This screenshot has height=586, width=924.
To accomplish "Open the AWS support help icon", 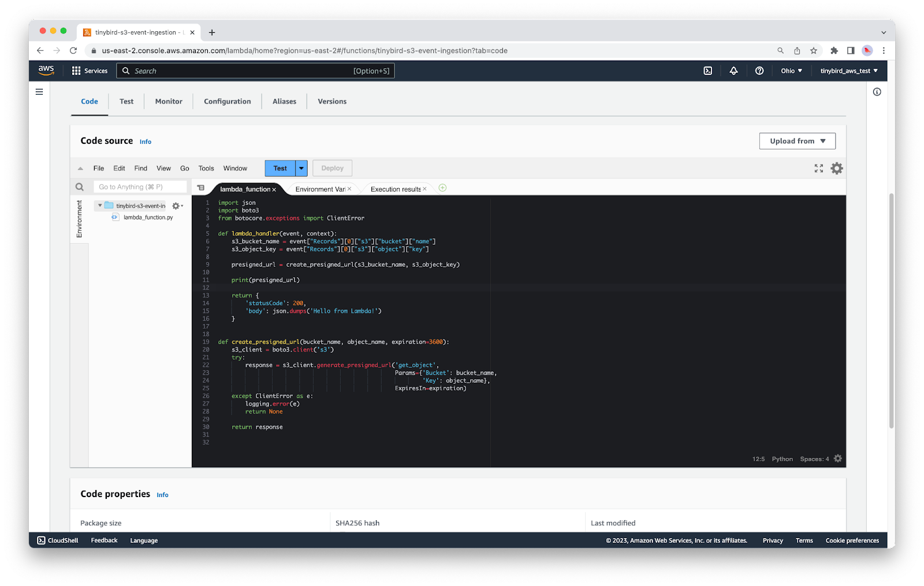I will 759,71.
